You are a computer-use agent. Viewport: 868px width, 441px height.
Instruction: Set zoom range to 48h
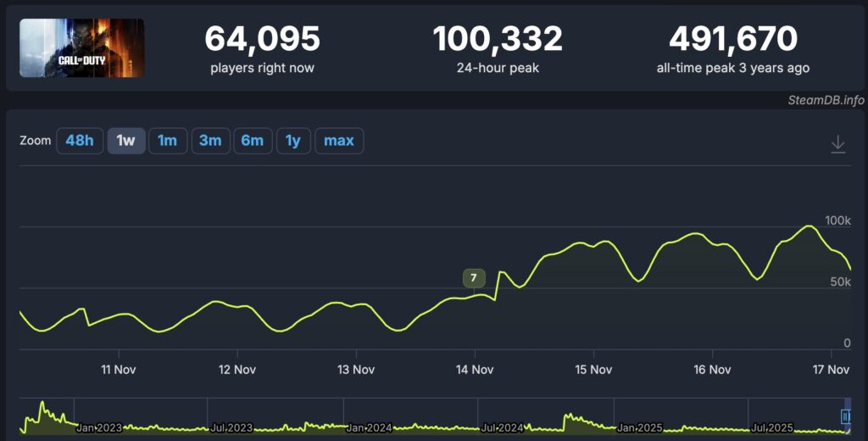[80, 141]
